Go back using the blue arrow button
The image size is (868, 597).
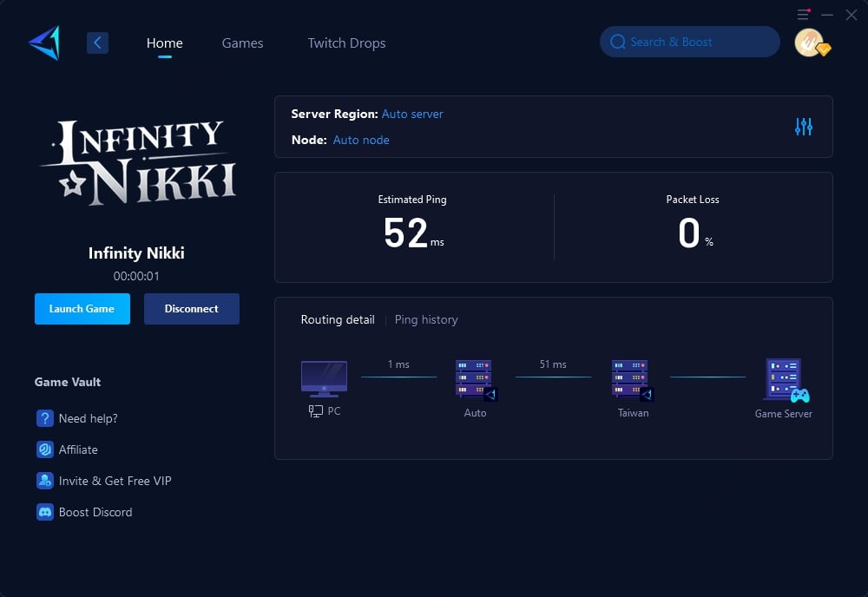(97, 43)
